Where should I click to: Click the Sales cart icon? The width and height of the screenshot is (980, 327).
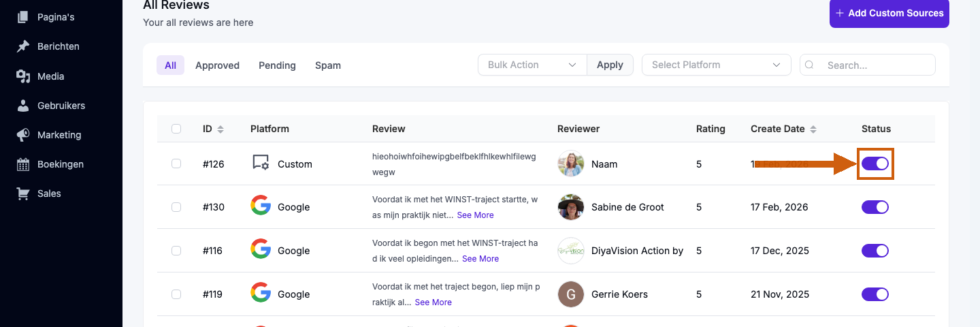click(23, 193)
